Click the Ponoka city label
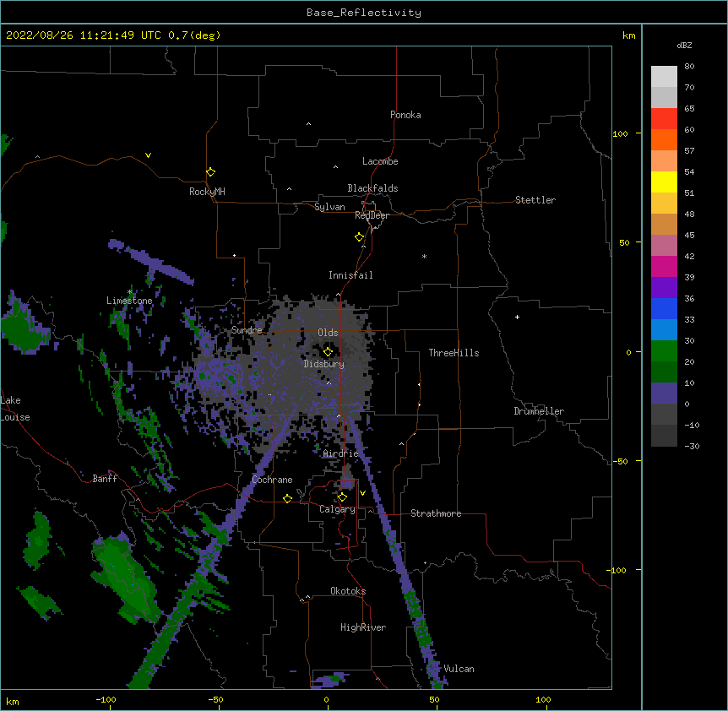The height and width of the screenshot is (711, 728). [405, 115]
